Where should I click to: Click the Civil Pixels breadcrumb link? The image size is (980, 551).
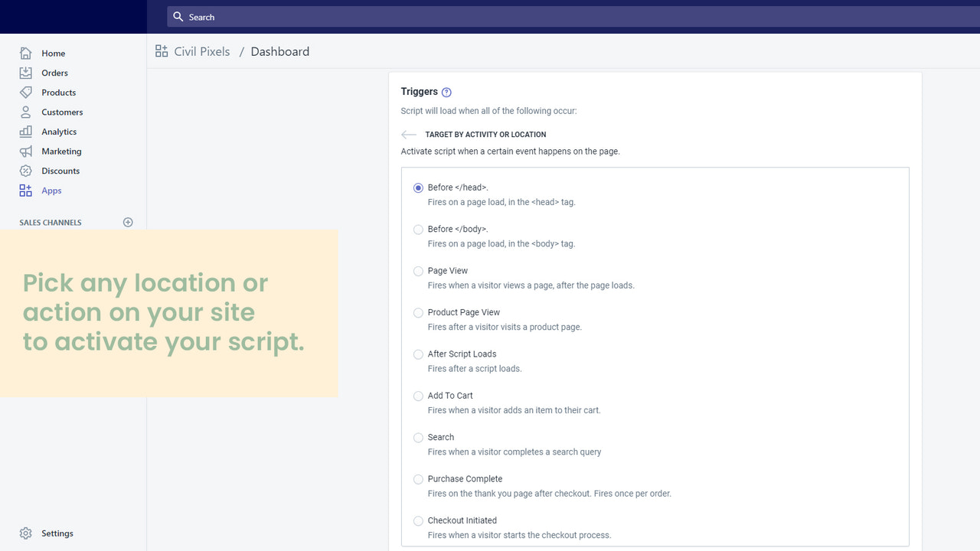point(202,51)
